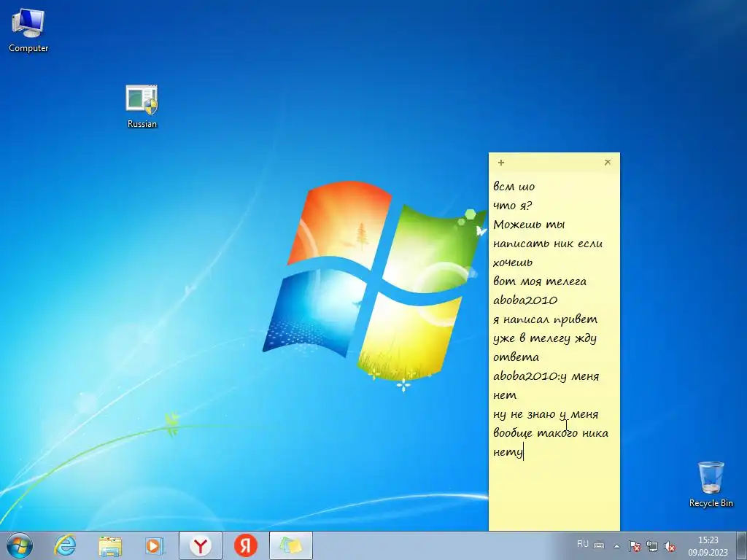Viewport: 747px width, 560px height.
Task: Click note text "ответа"
Action: click(516, 357)
